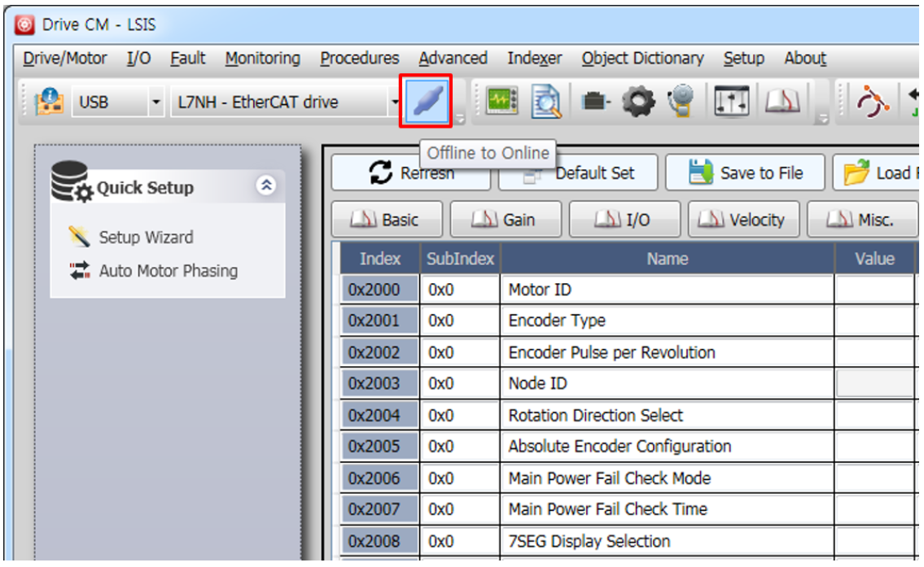Click the SubIndex column header
The image size is (924, 567).
click(x=460, y=259)
